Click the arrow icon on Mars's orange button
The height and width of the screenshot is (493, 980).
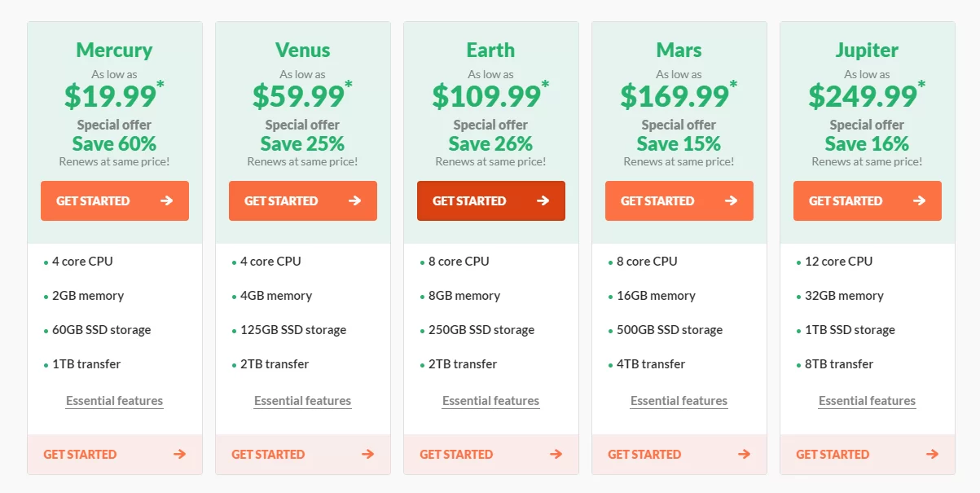[x=732, y=200]
